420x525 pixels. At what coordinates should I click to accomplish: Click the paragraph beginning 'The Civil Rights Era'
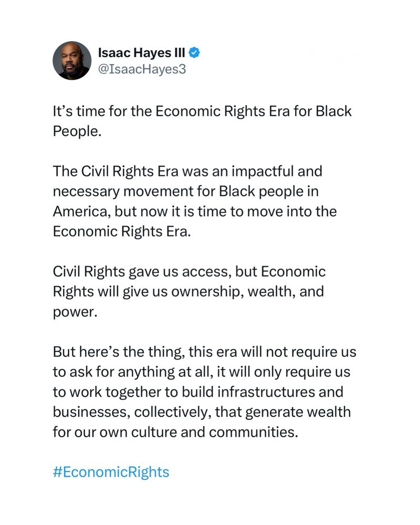click(x=195, y=201)
